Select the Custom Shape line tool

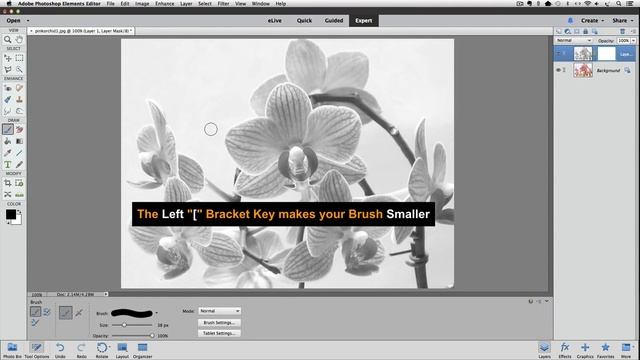tap(19, 153)
